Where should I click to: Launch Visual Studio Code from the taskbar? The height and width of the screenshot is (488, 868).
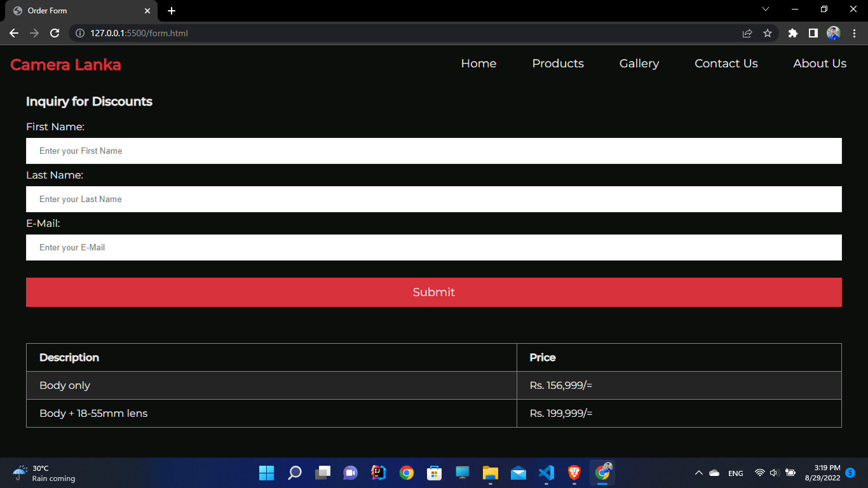(546, 473)
